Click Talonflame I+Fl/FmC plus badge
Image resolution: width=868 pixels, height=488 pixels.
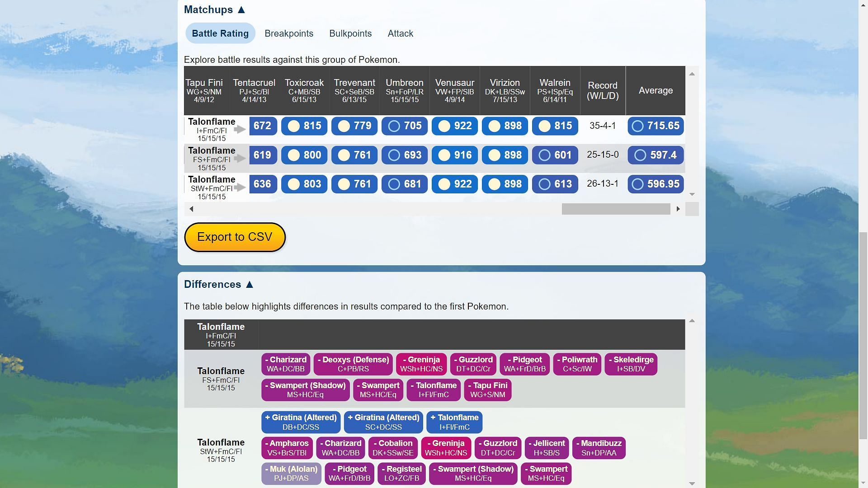[x=455, y=422]
